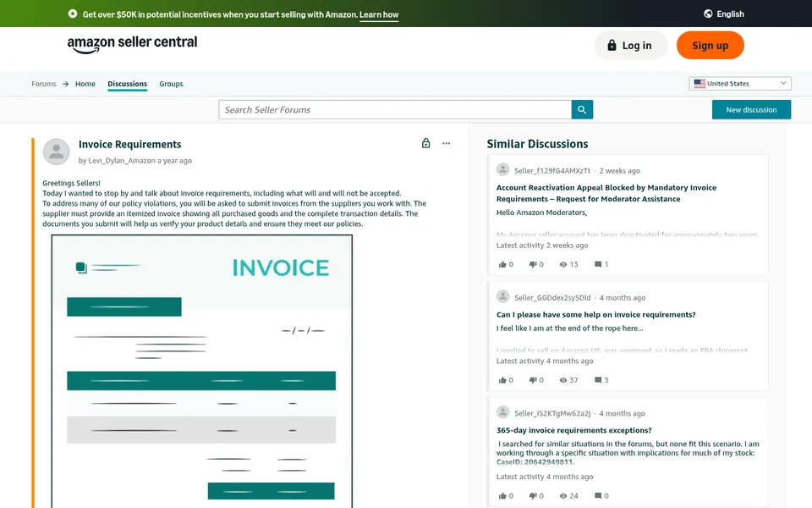Click the breadcrumb arrow after Forums
The image size is (812, 508).
[66, 84]
